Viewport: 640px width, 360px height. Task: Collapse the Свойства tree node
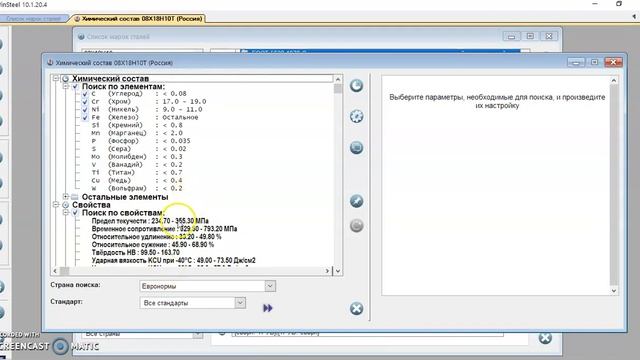point(56,204)
